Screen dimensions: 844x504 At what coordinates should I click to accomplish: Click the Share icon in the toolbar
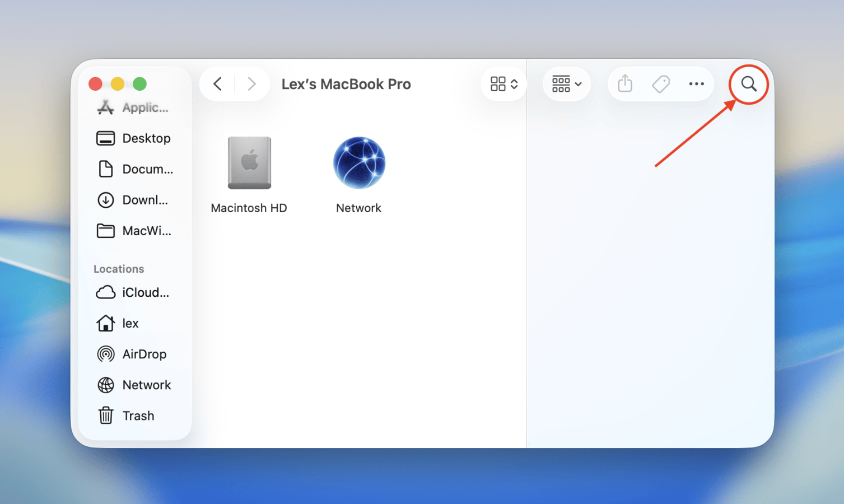pos(625,83)
